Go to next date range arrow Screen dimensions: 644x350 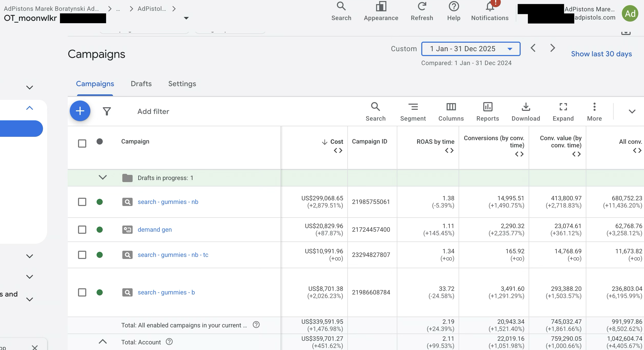point(553,48)
